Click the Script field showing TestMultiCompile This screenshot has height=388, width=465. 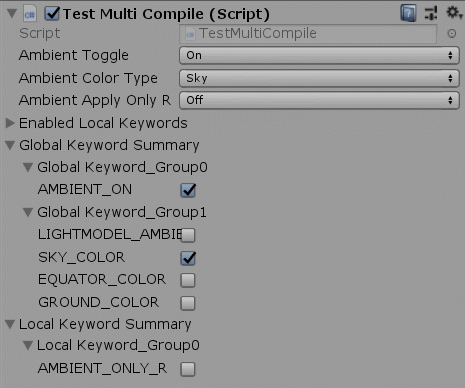308,34
